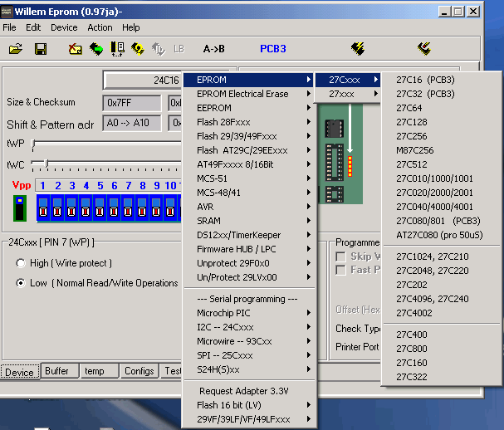Open file using folder toolbar icon

click(16, 49)
